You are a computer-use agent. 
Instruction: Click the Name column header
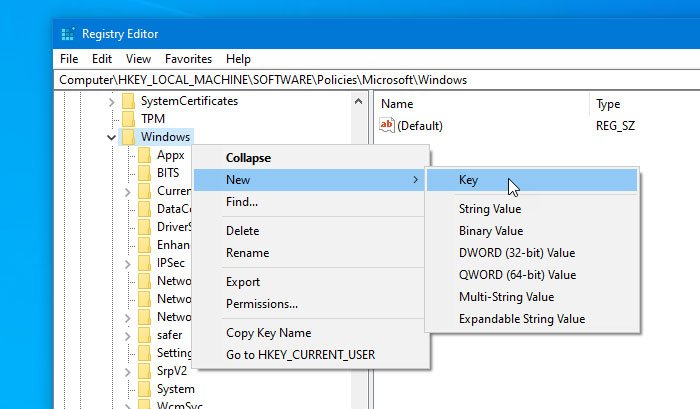(x=481, y=104)
